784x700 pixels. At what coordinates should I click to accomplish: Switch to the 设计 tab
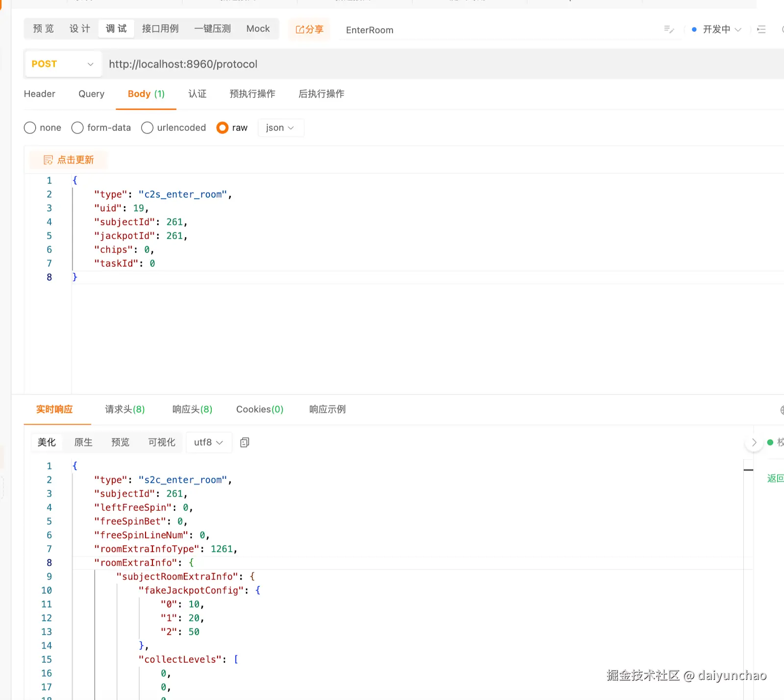(x=80, y=29)
